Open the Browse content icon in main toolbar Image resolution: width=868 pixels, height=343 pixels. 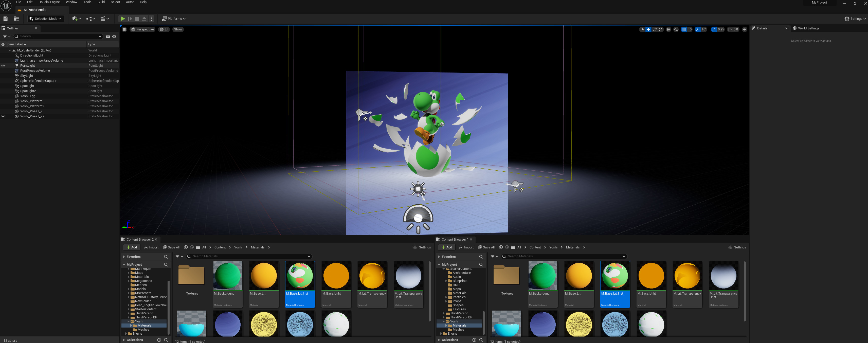pyautogui.click(x=16, y=19)
